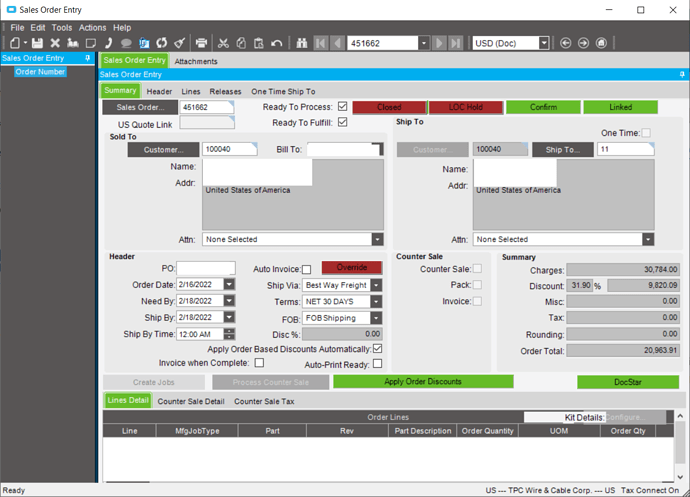This screenshot has width=690, height=497.
Task: Open the New icon's dropdown arrow
Action: [x=26, y=43]
